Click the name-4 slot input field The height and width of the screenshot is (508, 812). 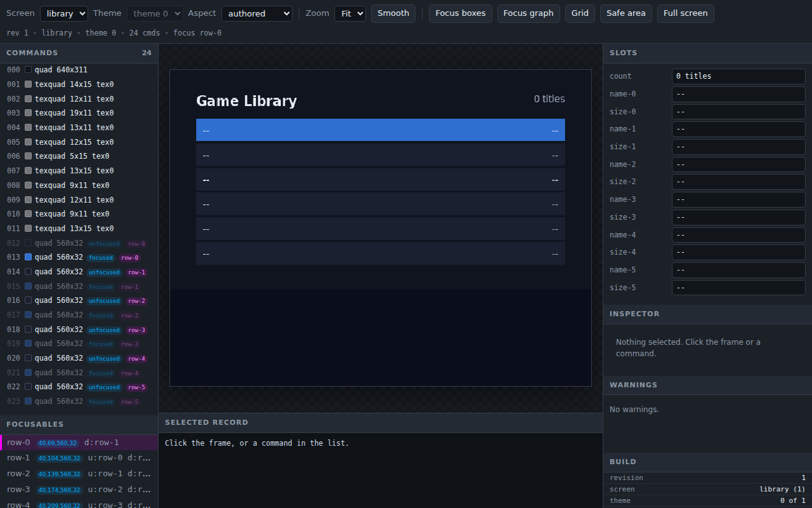point(738,235)
